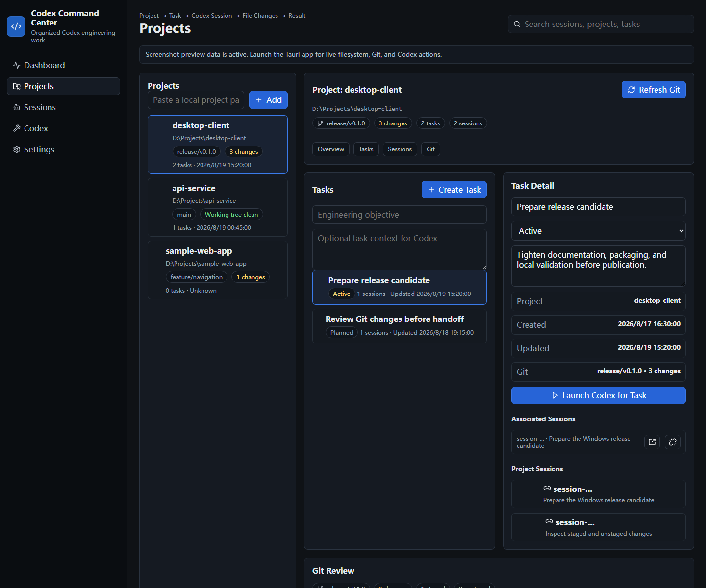Click the 2 sessions chip in project header

click(x=468, y=123)
